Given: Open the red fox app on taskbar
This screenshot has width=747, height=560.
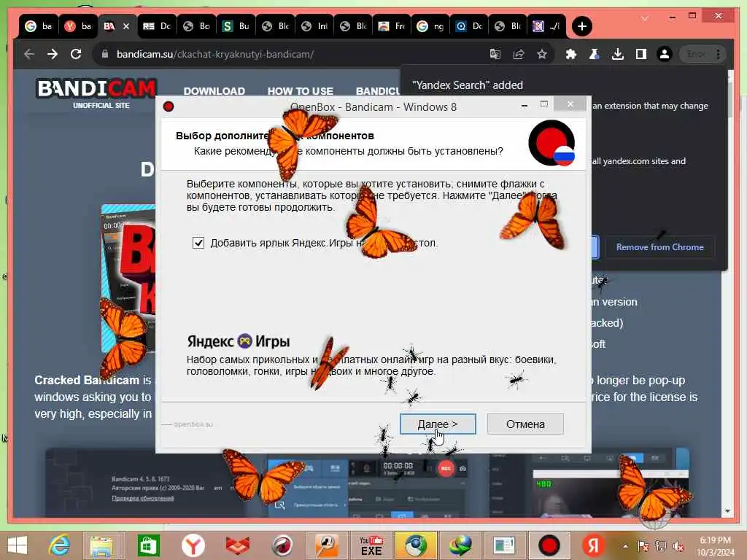Looking at the screenshot, I should (238, 545).
